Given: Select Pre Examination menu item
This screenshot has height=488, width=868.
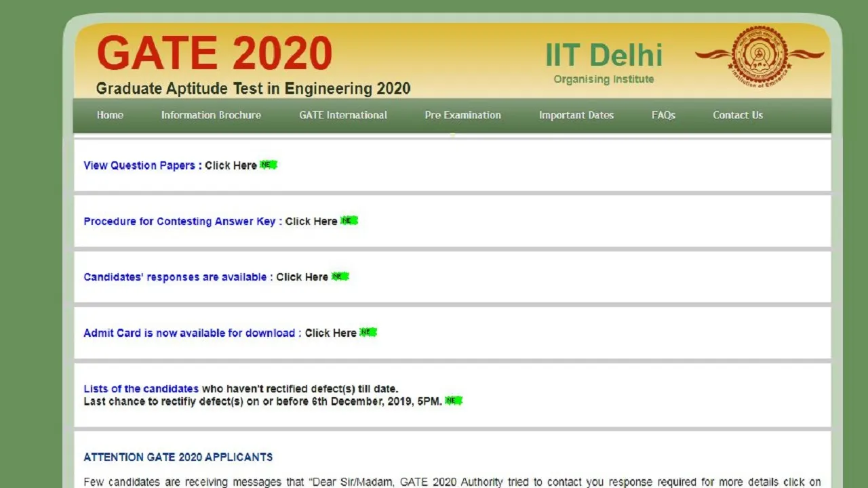Looking at the screenshot, I should click(x=463, y=115).
